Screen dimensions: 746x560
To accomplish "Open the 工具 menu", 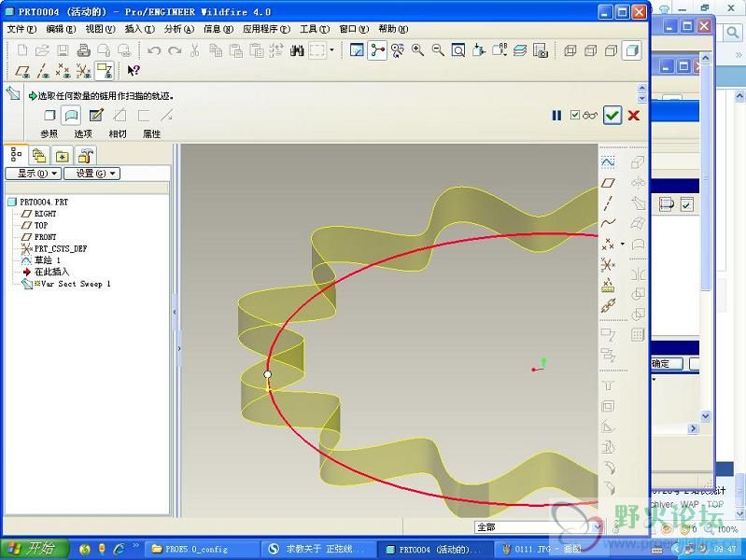I will click(315, 29).
